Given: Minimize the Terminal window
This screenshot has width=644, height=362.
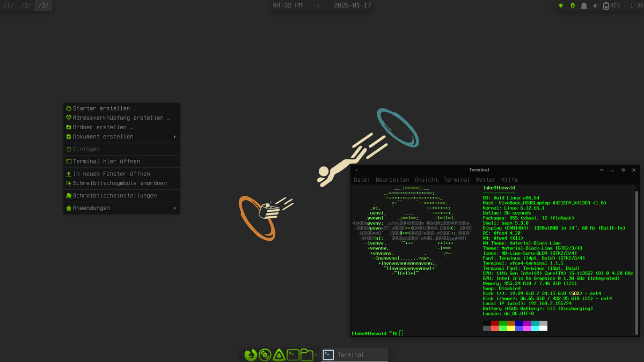Looking at the screenshot, I should pos(612,170).
